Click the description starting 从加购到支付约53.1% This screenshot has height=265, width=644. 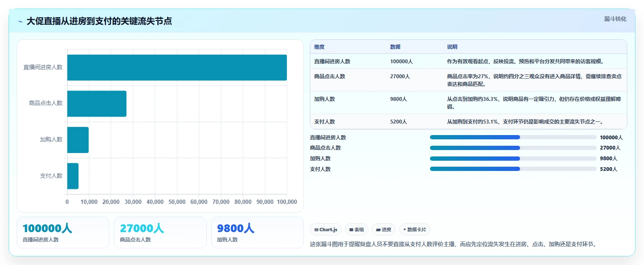[x=526, y=122]
